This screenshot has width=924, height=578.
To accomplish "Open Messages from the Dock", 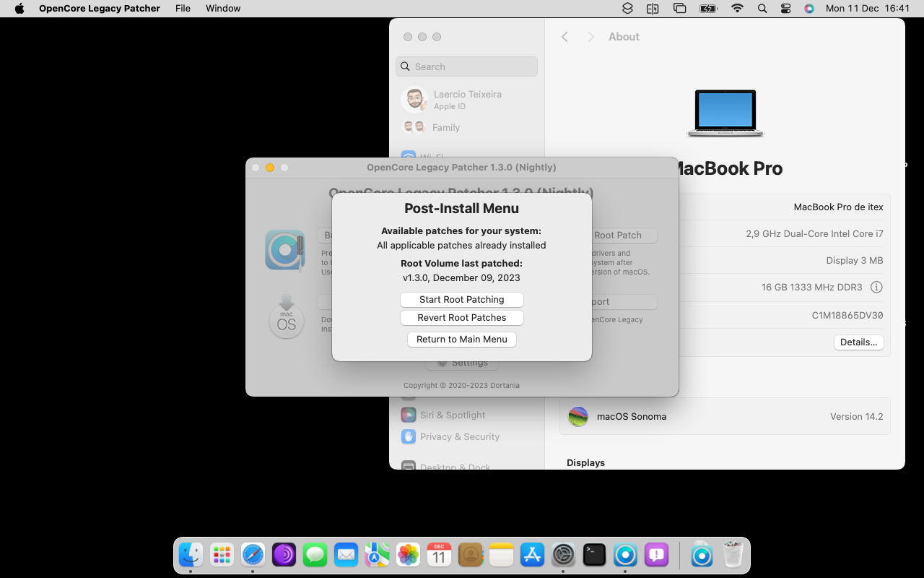I will point(315,555).
